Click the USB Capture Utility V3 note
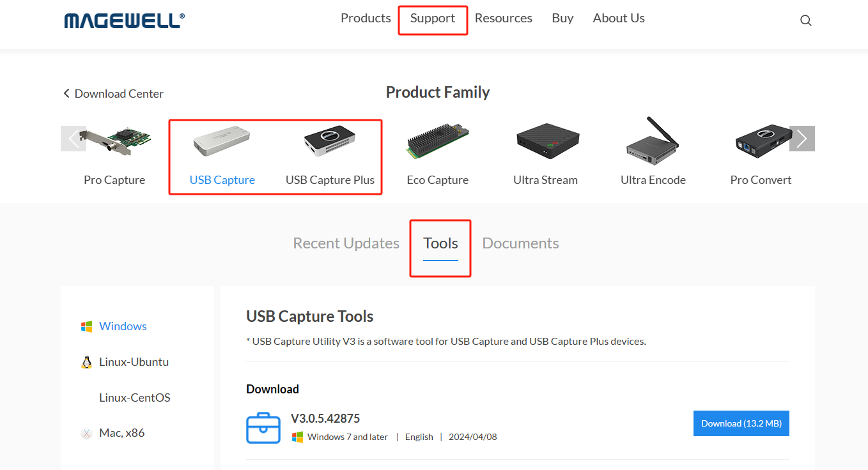The width and height of the screenshot is (868, 470). [446, 341]
